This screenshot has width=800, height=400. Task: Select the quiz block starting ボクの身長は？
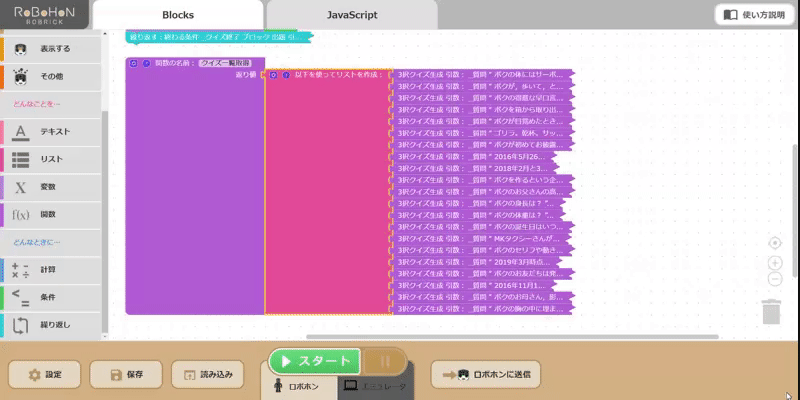479,204
